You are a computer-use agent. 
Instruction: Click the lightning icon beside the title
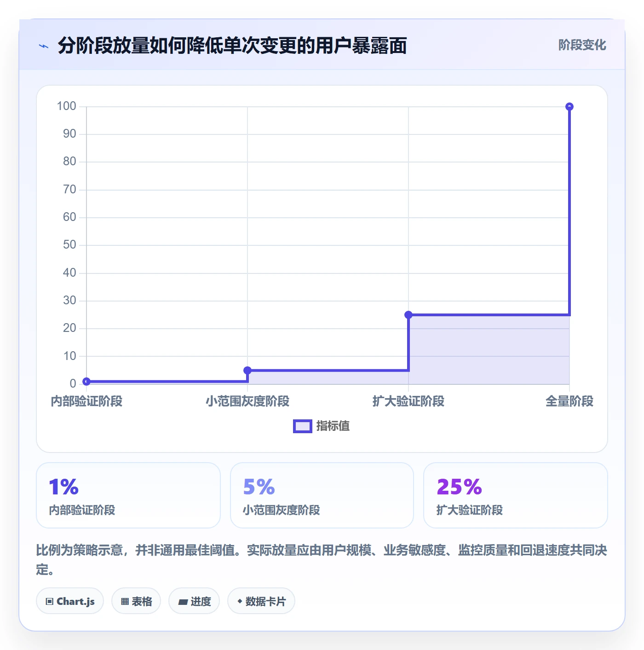(44, 46)
